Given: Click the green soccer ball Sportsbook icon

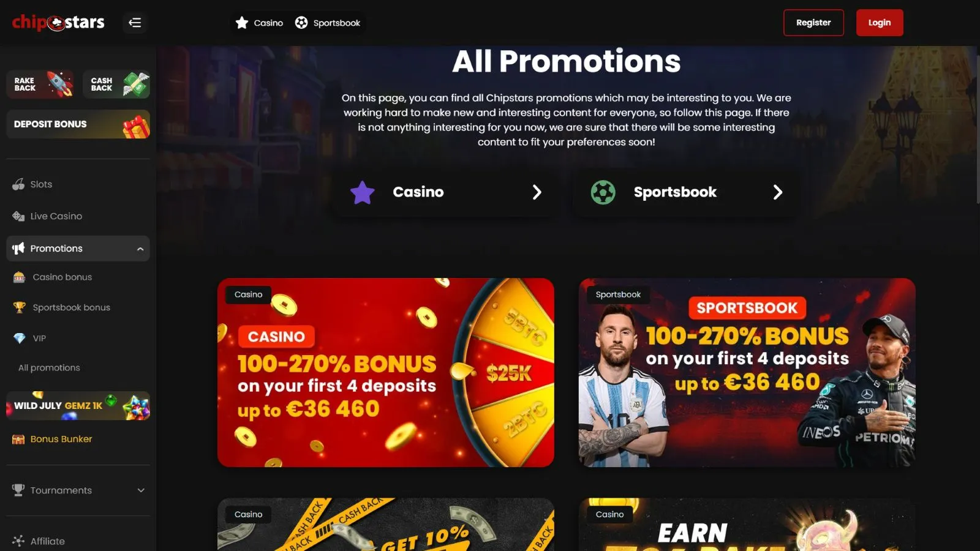Looking at the screenshot, I should click(603, 192).
